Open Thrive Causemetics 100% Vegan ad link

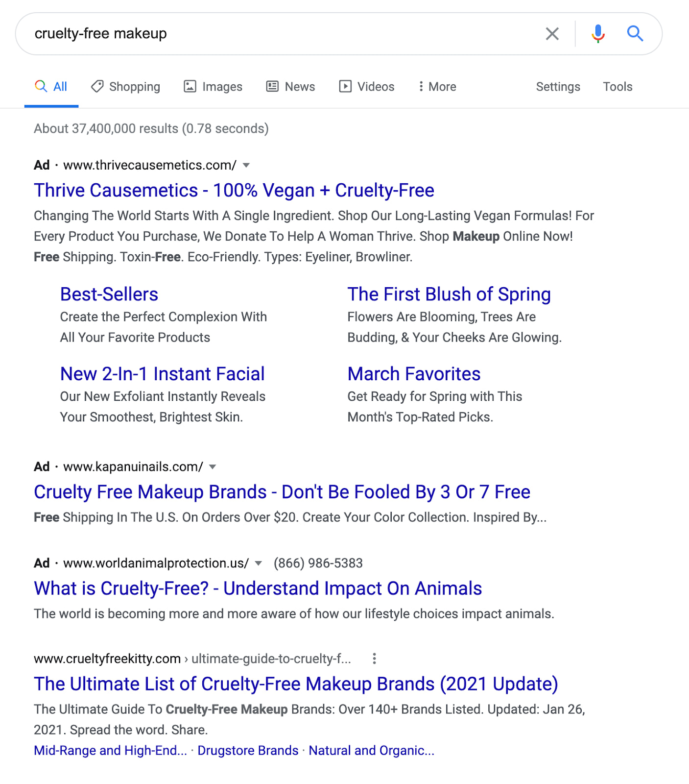click(x=234, y=190)
